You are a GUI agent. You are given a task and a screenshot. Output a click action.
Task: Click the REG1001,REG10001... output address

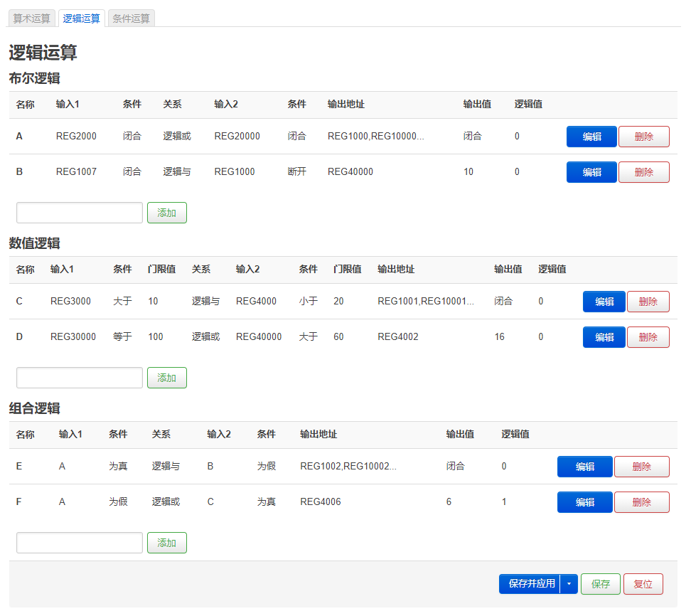426,302
